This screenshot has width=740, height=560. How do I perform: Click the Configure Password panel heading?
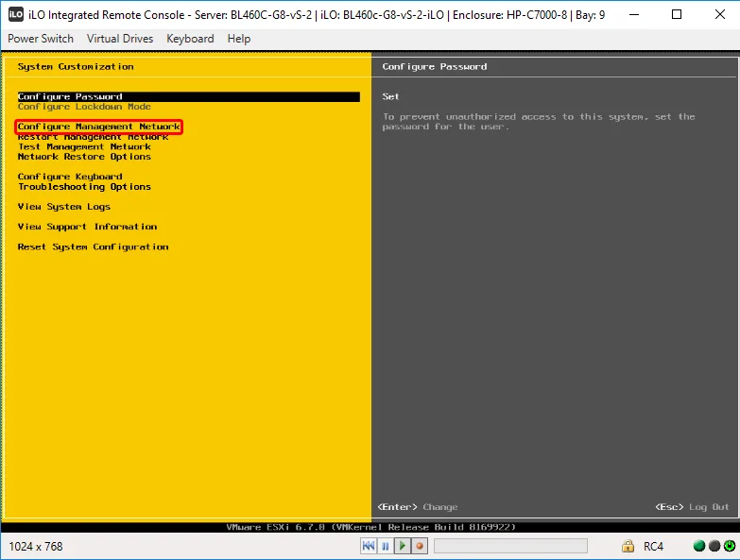[x=435, y=66]
